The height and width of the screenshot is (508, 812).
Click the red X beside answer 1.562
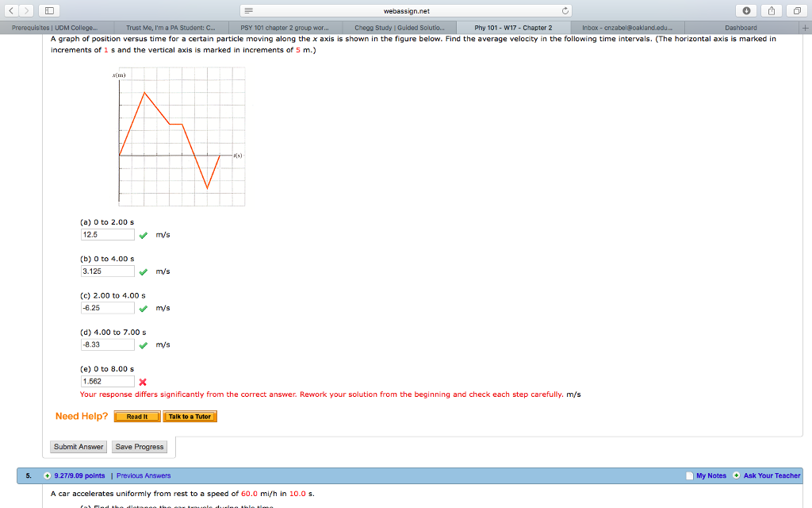144,382
